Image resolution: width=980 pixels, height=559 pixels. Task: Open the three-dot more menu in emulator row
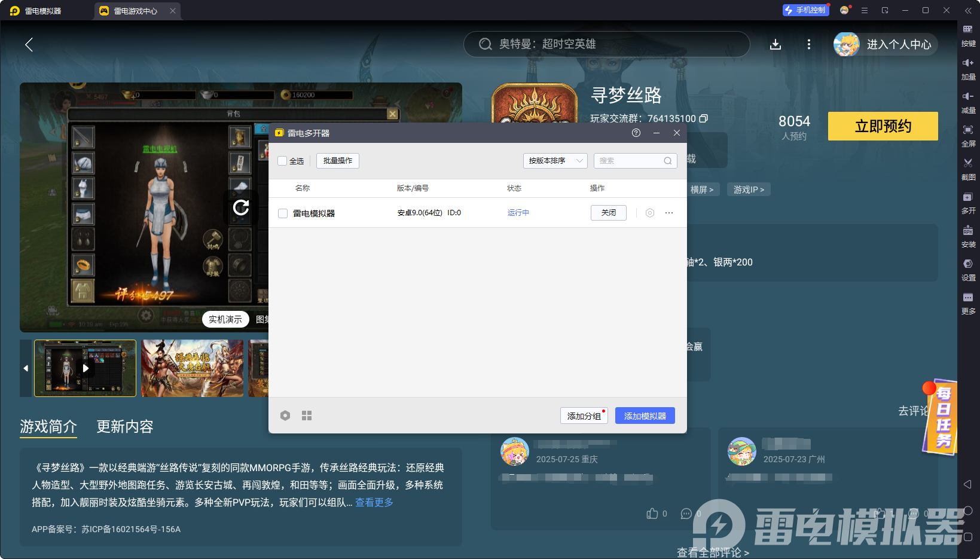(669, 213)
